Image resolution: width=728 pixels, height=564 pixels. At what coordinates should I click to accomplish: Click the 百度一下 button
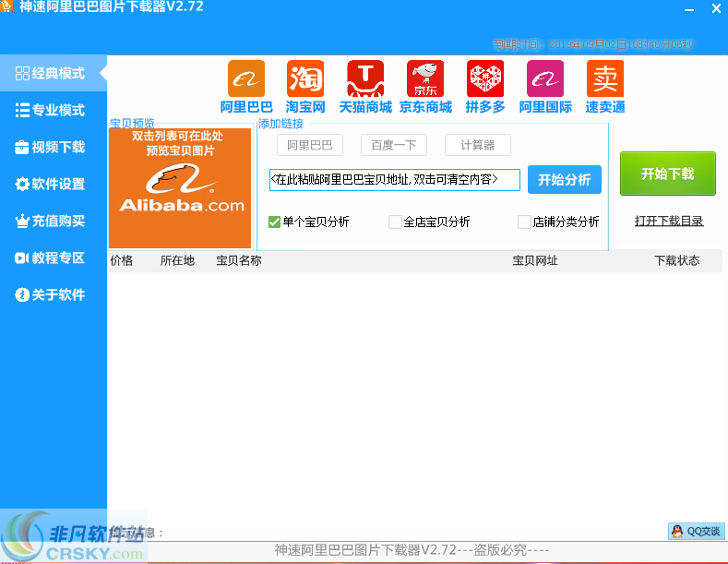coord(394,146)
